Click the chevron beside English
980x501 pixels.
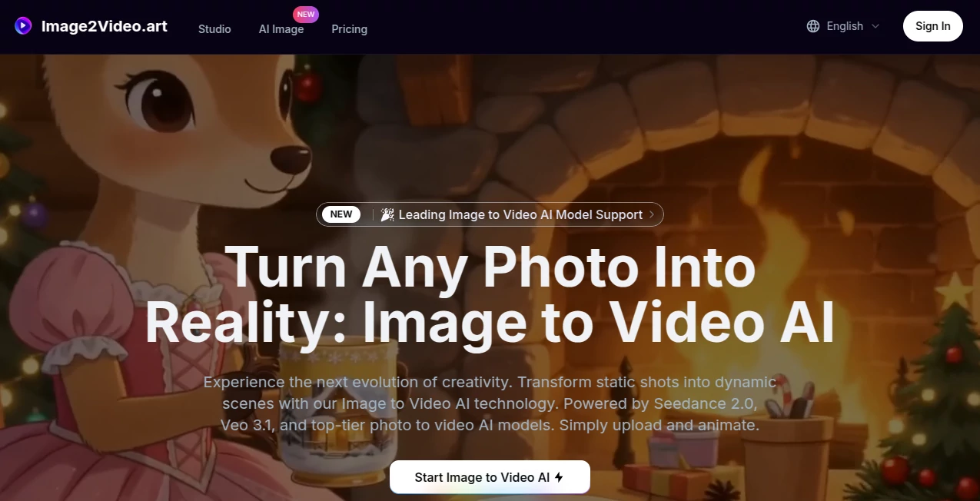click(x=875, y=26)
